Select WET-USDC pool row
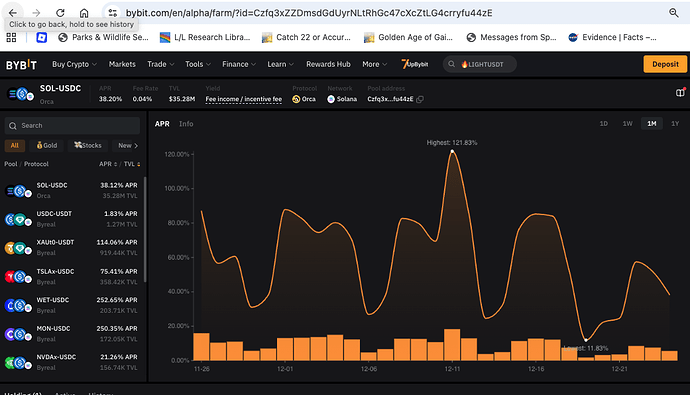This screenshot has height=395, width=690. (72, 305)
